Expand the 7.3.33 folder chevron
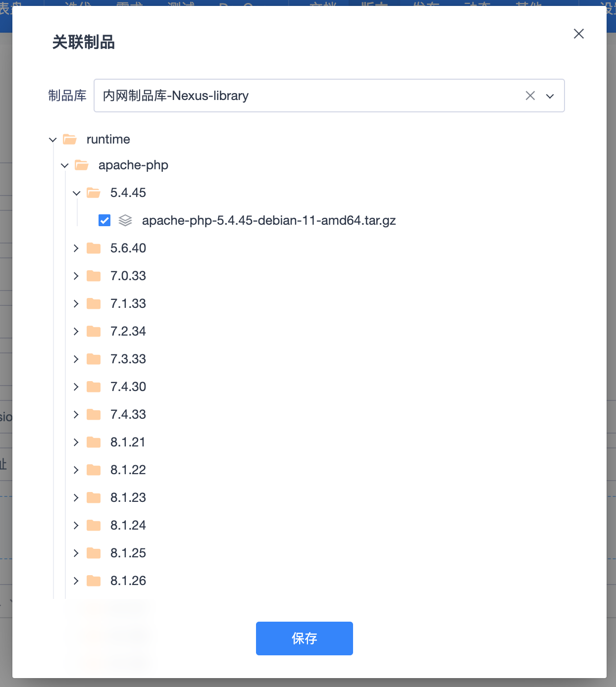616x687 pixels. (76, 359)
